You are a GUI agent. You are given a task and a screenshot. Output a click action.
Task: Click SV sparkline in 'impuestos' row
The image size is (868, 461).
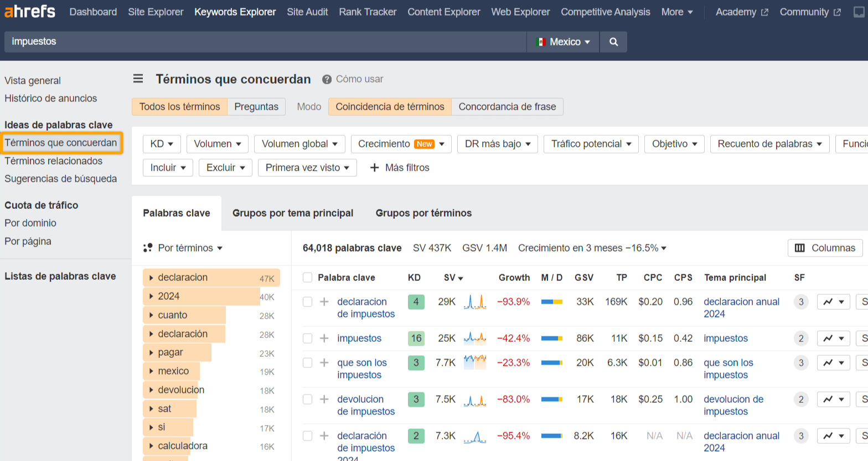(x=475, y=338)
